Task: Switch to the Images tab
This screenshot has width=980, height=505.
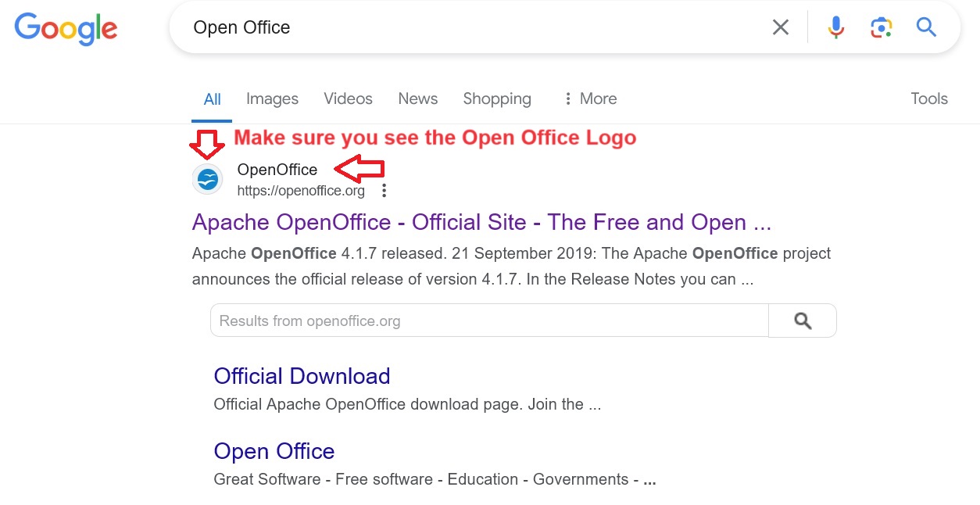Action: (x=272, y=98)
